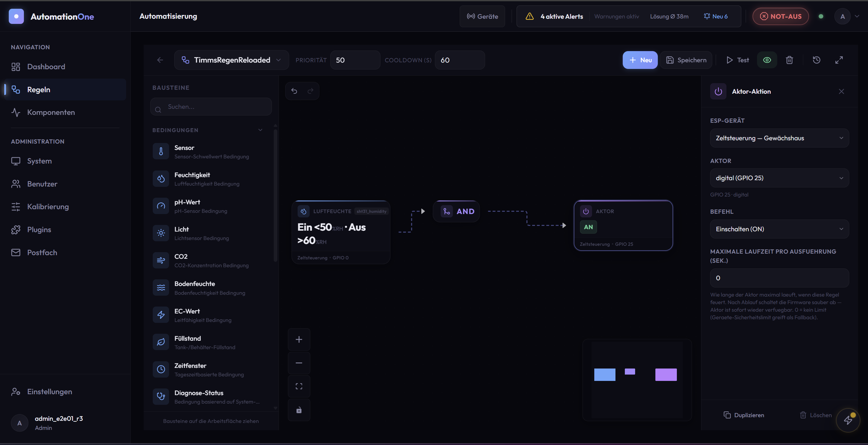This screenshot has width=868, height=445.
Task: Open Komponenten in the navigation sidebar
Action: coord(51,112)
